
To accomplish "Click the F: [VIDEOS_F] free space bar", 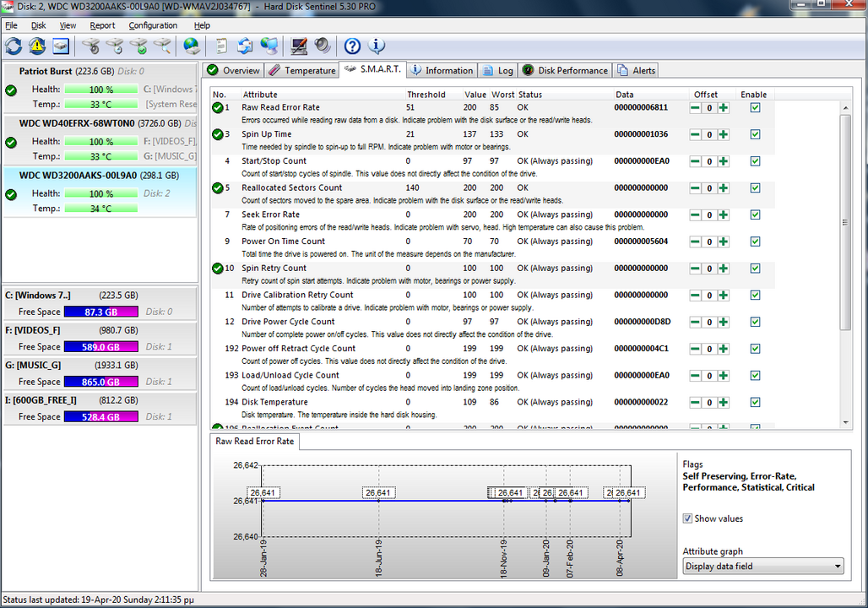I will (x=101, y=346).
